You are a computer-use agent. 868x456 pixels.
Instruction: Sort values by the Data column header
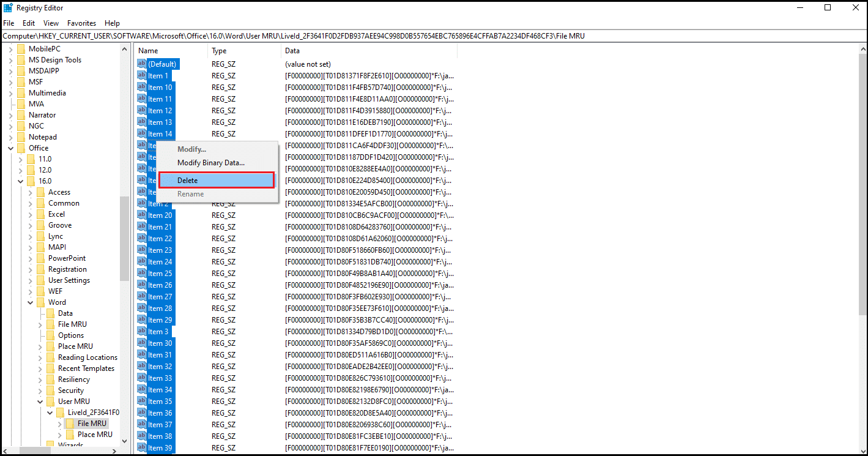pyautogui.click(x=369, y=51)
